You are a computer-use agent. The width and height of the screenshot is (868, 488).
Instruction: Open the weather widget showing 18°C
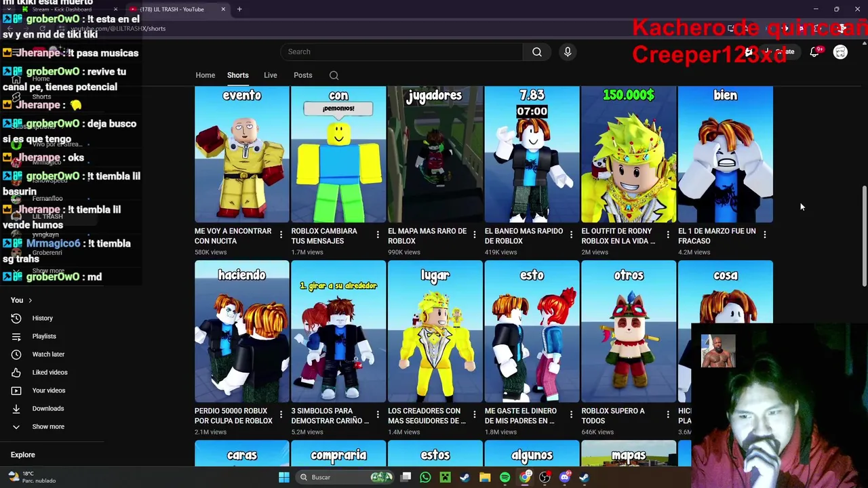click(32, 477)
